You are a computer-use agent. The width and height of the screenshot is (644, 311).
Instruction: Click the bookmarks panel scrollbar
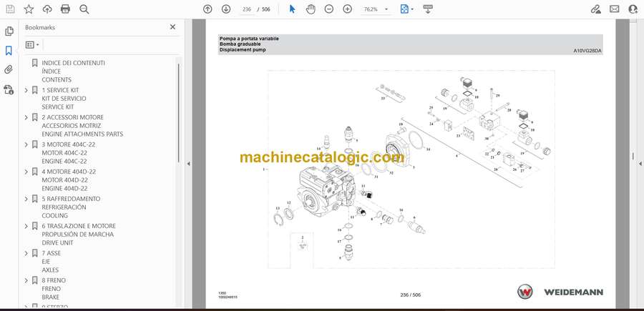(178, 112)
